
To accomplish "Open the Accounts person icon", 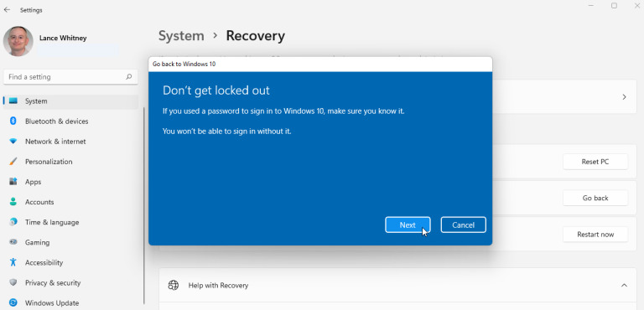I will (13, 202).
